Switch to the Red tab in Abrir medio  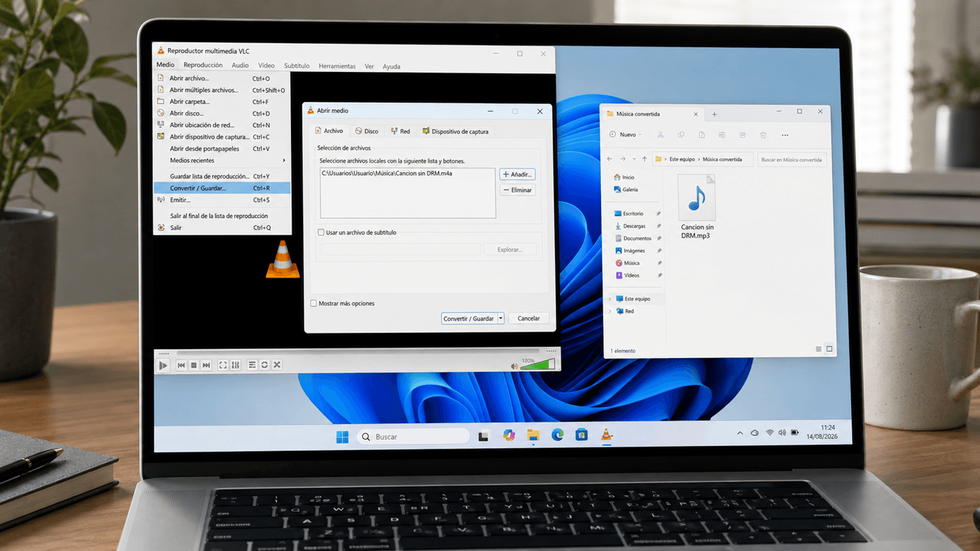(400, 132)
